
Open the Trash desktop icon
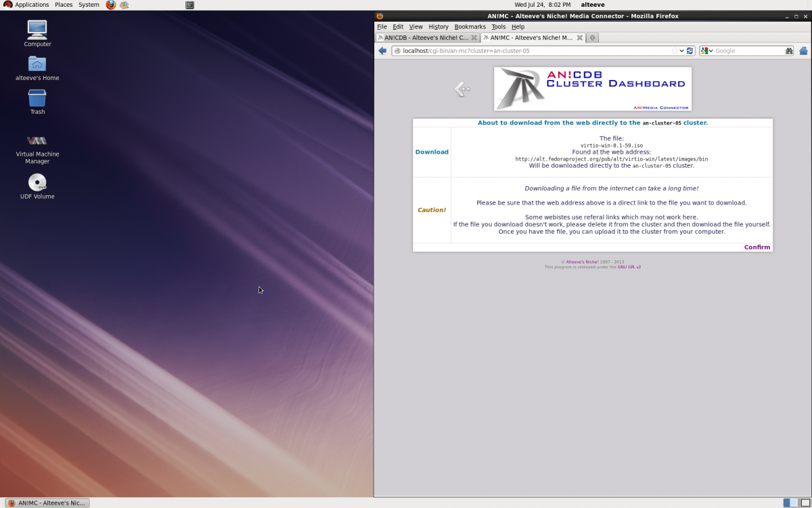coord(37,99)
